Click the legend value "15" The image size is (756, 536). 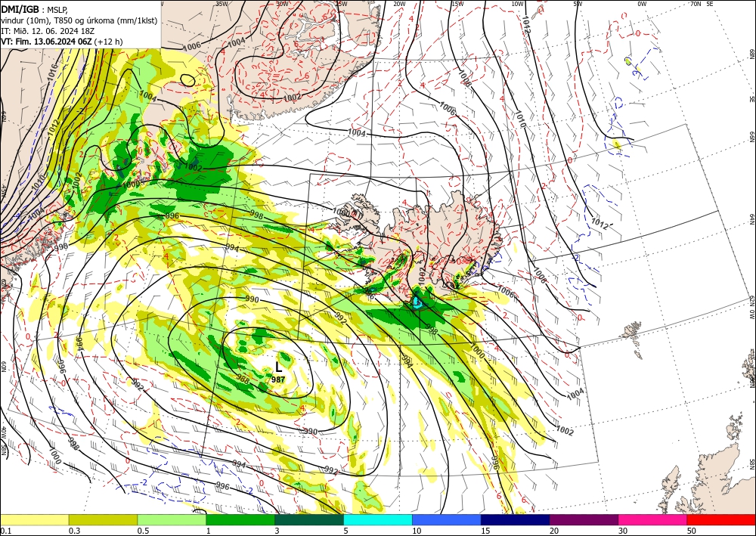click(485, 531)
